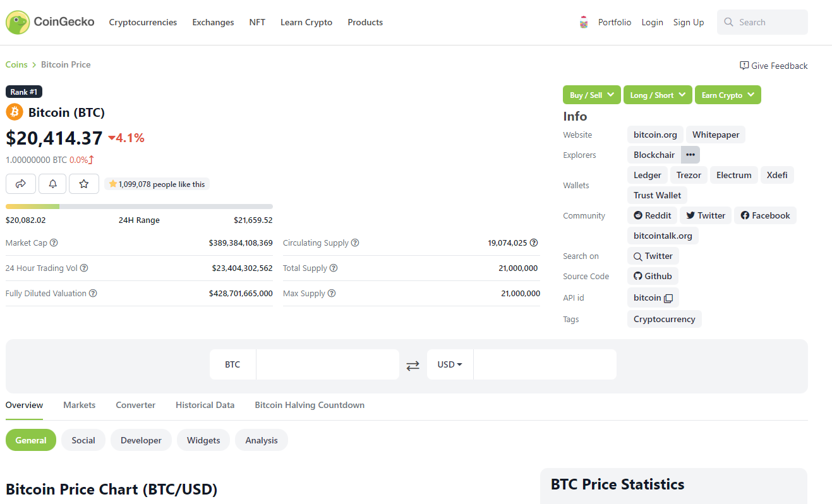Go to Portfolio
This screenshot has width=832, height=504.
pos(615,22)
